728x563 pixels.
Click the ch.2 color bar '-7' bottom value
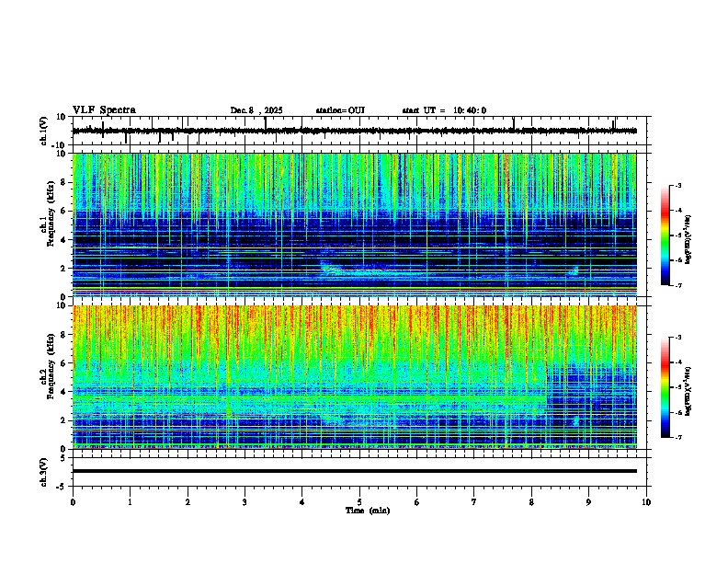(x=678, y=437)
